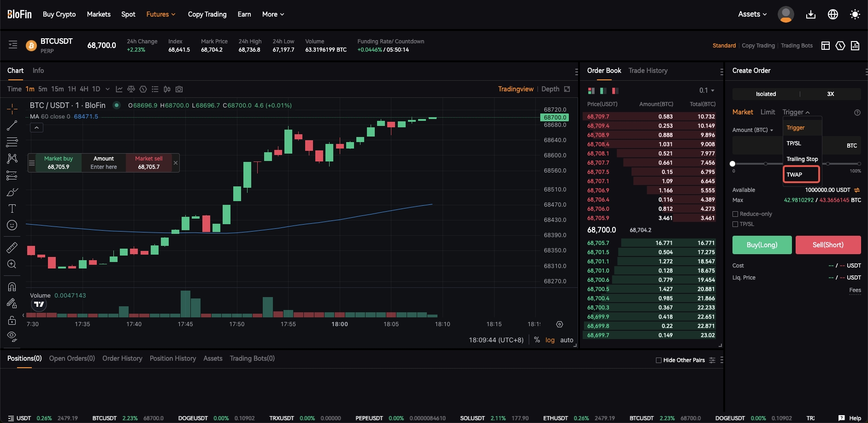The image size is (868, 423).
Task: Change order book 0.1 precision
Action: pos(707,90)
